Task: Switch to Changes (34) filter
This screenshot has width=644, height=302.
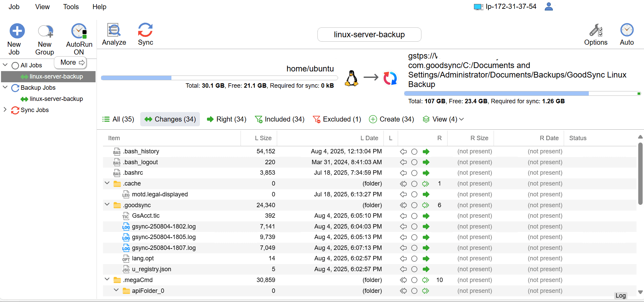Action: [170, 119]
